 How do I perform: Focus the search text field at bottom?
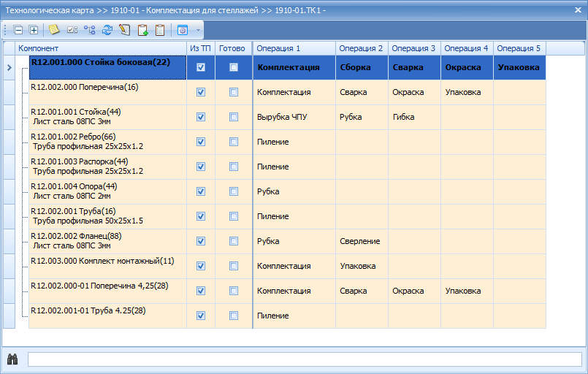coord(305,359)
